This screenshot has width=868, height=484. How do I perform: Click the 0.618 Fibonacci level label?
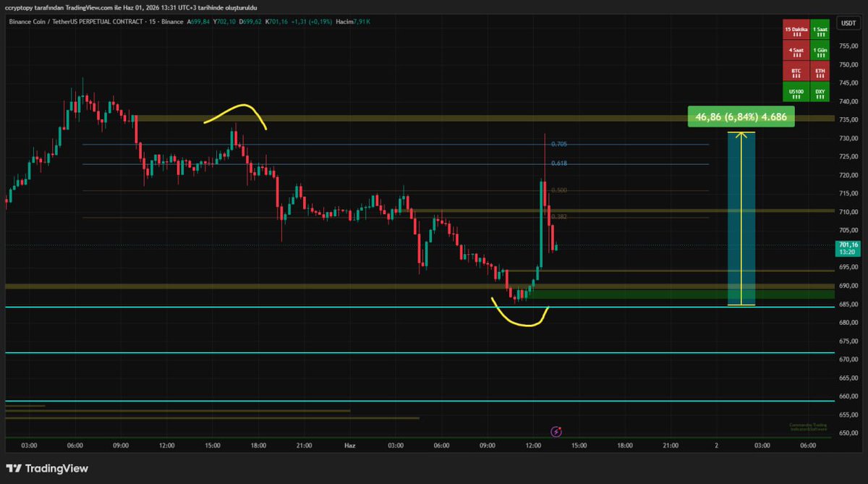pos(558,164)
